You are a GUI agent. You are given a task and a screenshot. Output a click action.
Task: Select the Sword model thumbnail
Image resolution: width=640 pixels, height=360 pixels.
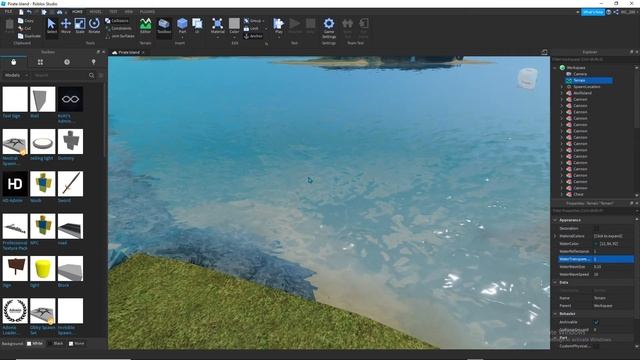[70, 184]
